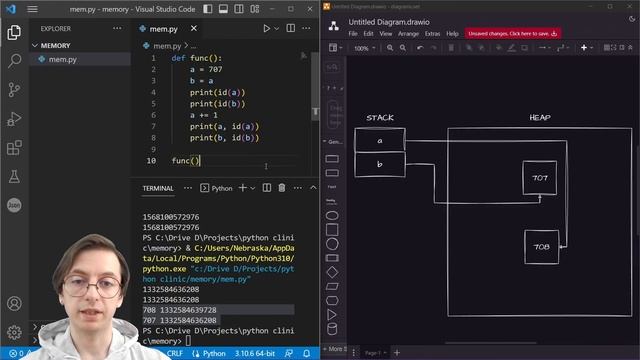Screen dimensions: 640x360
Task: Toggle draw.io fullscreen in toolbar
Action: (614, 48)
